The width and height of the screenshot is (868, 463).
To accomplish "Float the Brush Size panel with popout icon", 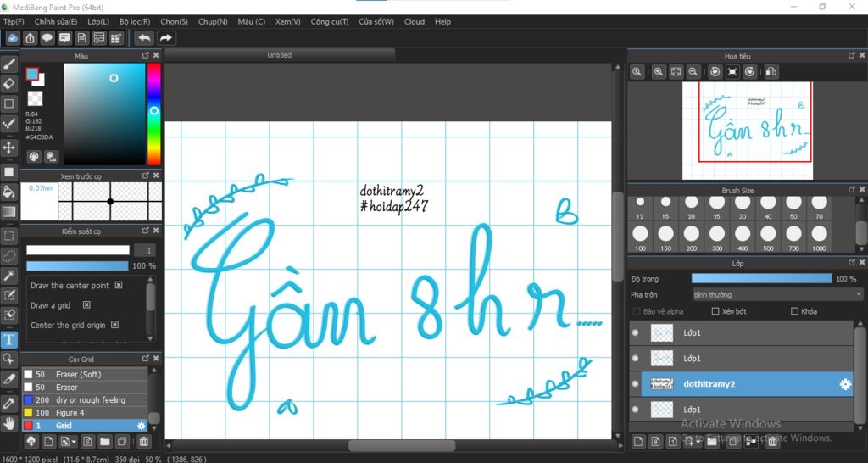I will 852,190.
